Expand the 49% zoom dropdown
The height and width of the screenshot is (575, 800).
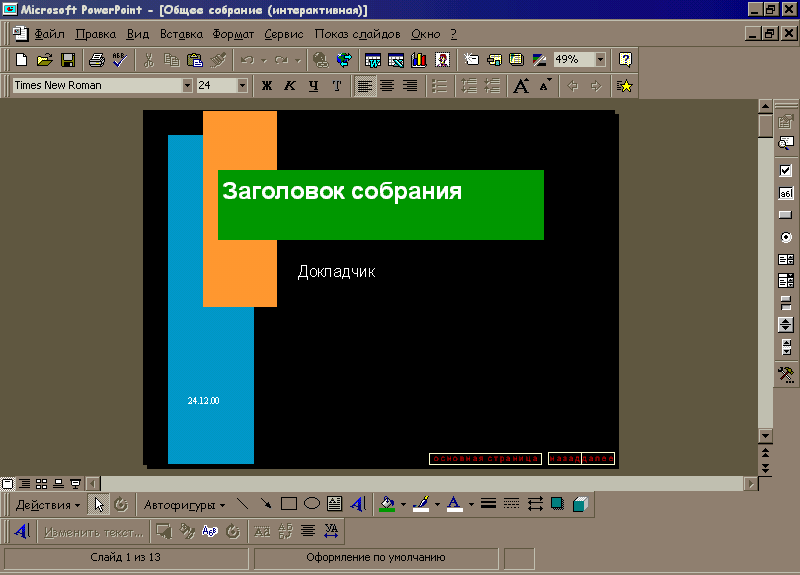coord(601,60)
